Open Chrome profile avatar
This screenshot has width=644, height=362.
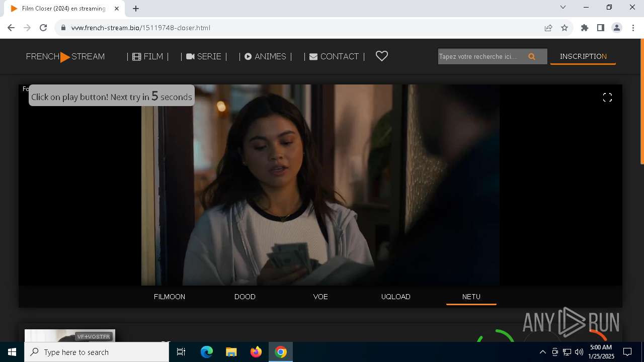click(617, 28)
